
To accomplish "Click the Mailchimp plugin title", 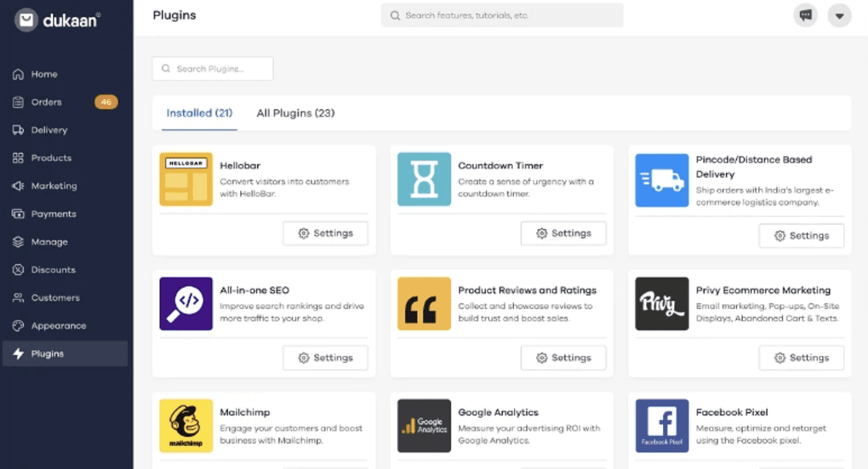I will [x=245, y=412].
